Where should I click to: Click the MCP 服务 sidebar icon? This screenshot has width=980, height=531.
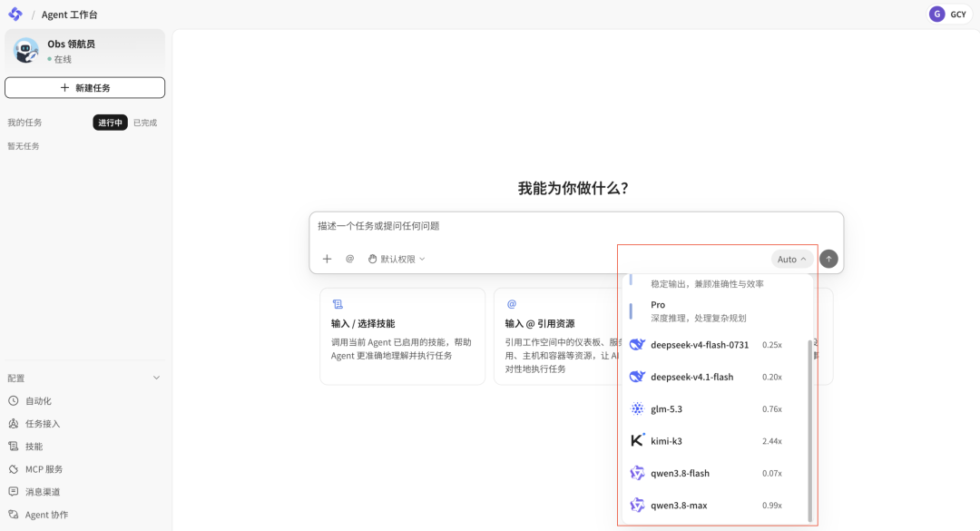13,468
